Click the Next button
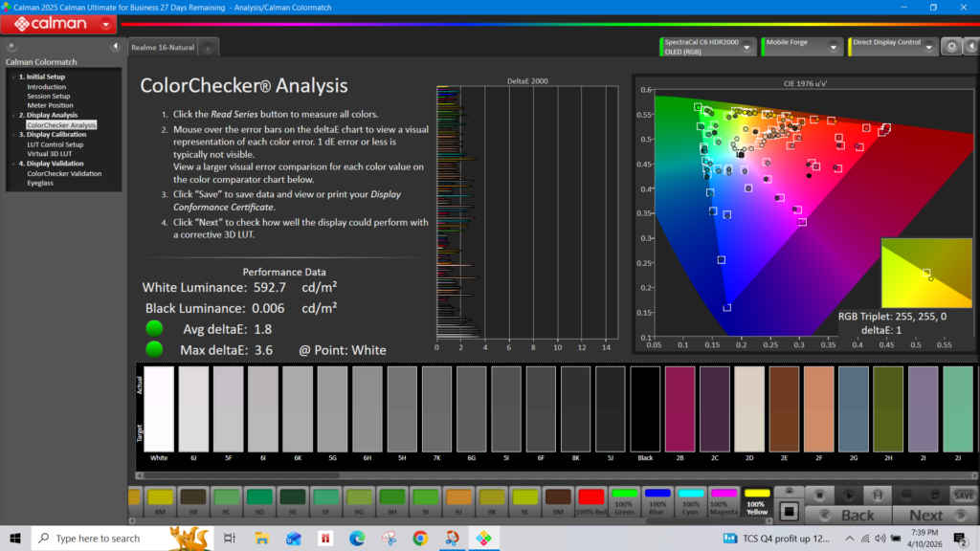 [x=925, y=515]
